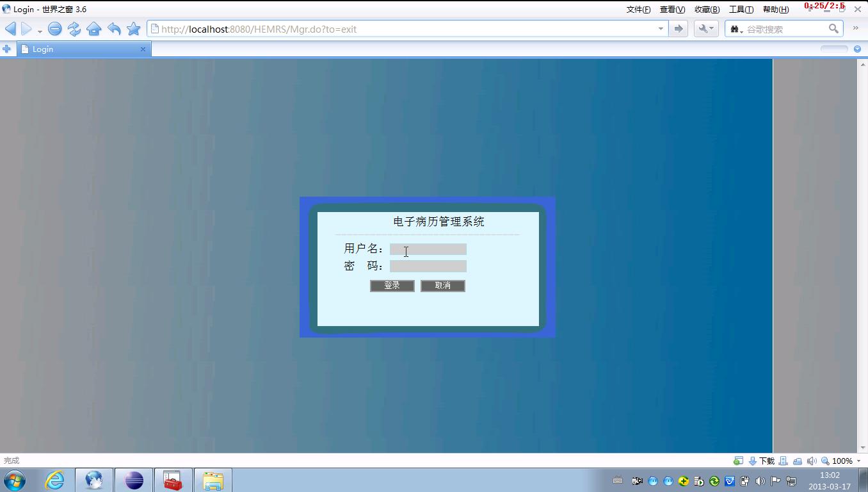868x492 pixels.
Task: Click the power plug tray icon
Action: point(744,480)
